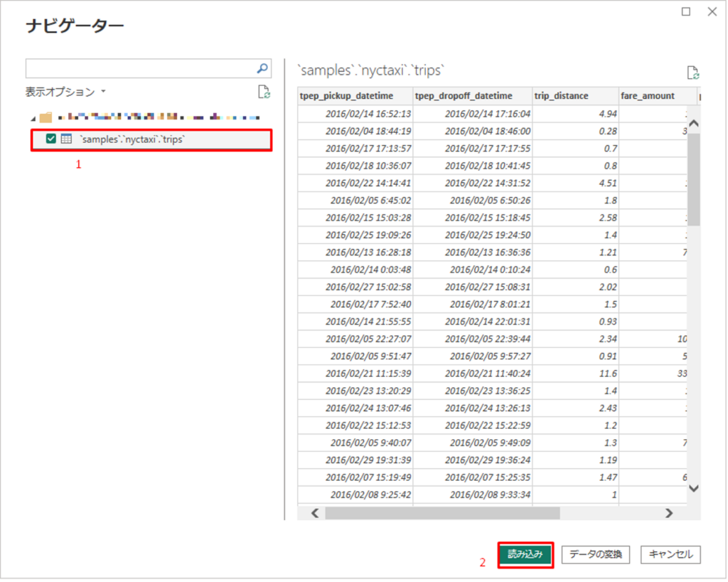Select the samples.nyctaxi.trips tree item
The height and width of the screenshot is (582, 728).
pyautogui.click(x=132, y=139)
